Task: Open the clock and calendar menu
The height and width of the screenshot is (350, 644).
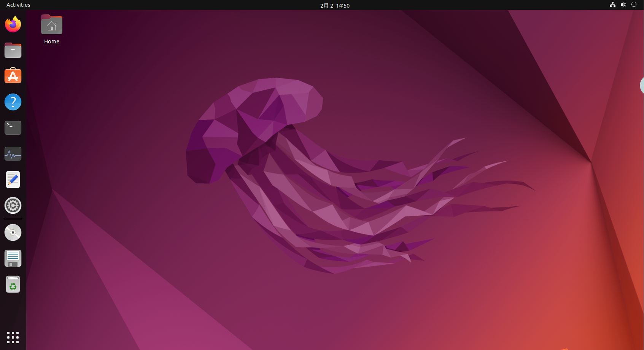Action: tap(335, 5)
